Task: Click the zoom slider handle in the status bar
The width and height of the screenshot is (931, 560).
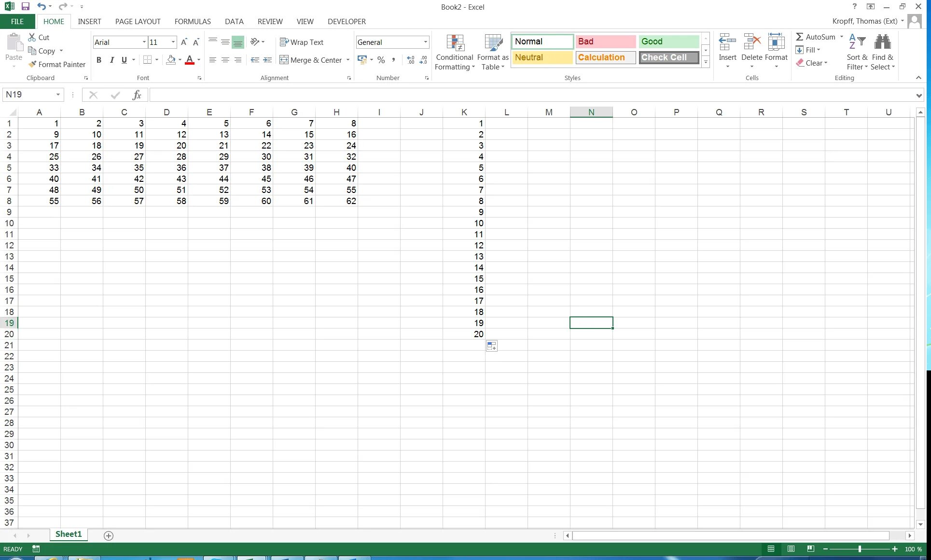Action: click(860, 549)
